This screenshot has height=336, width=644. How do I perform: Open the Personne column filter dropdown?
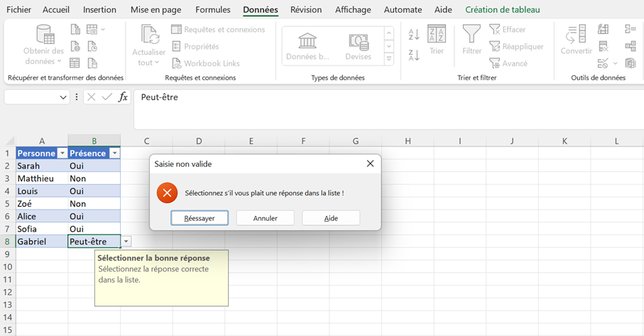(x=62, y=153)
